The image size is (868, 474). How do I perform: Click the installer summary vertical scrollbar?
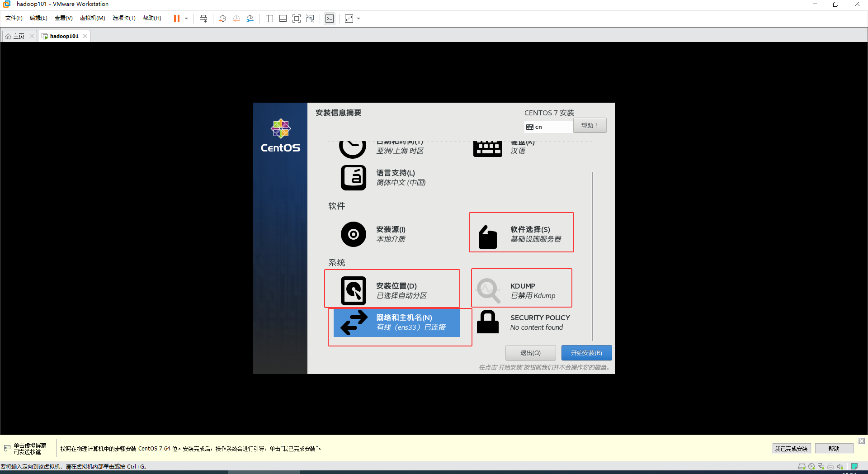pyautogui.click(x=592, y=256)
